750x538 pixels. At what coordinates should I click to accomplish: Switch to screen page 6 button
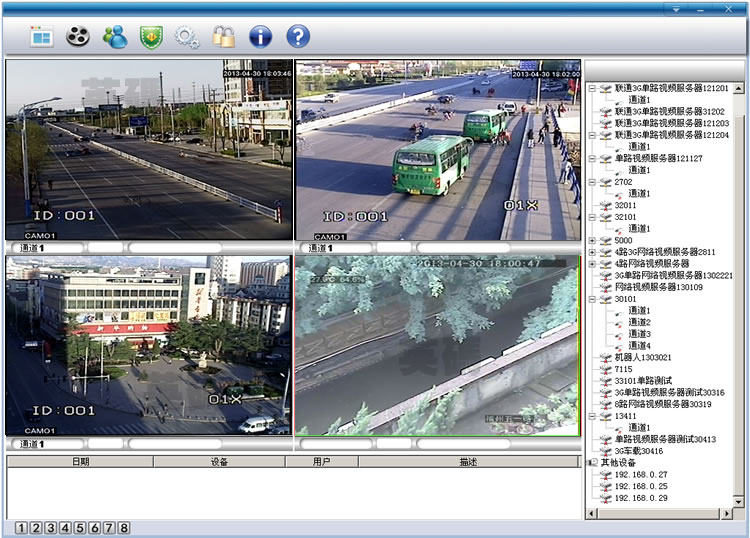point(95,528)
